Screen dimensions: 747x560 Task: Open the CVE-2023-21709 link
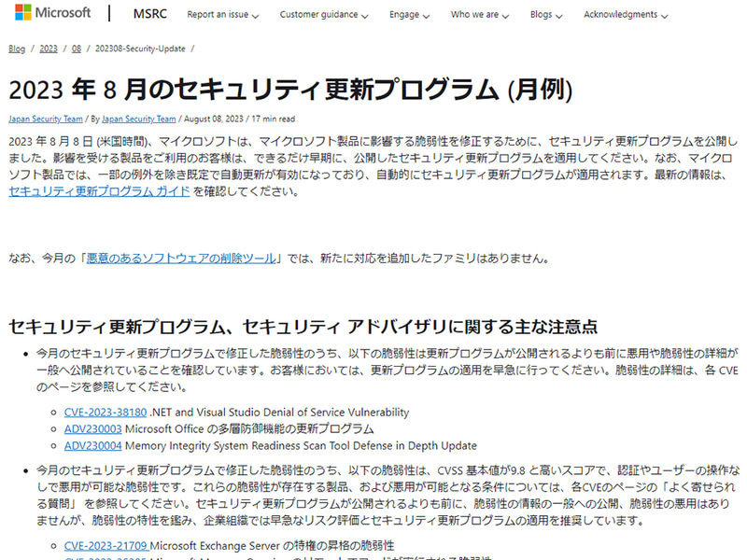(x=106, y=546)
